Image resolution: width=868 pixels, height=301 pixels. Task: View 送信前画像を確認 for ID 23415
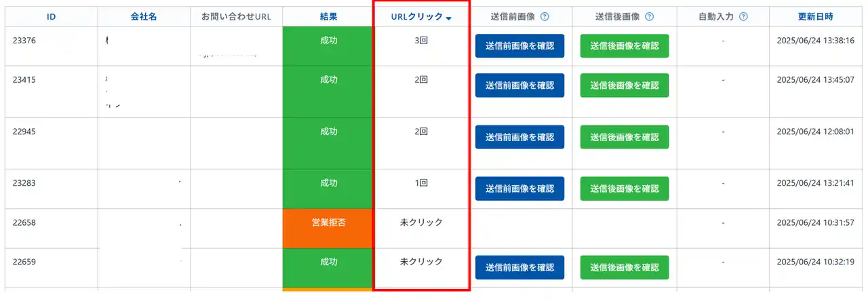pyautogui.click(x=519, y=85)
